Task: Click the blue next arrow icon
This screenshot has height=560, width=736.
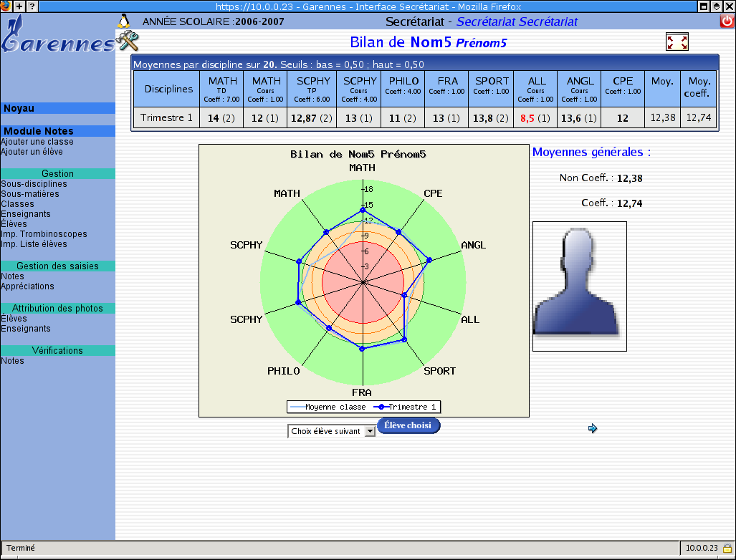Action: click(x=593, y=429)
